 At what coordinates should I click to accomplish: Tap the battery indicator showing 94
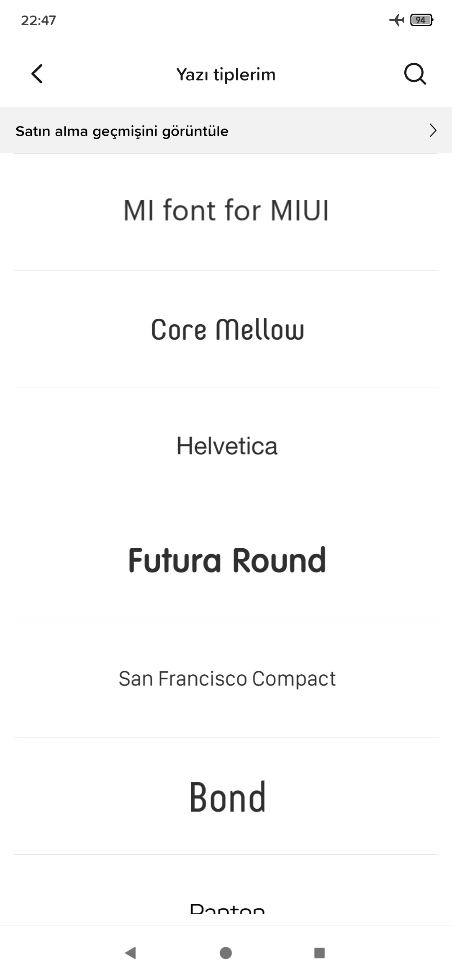(421, 20)
